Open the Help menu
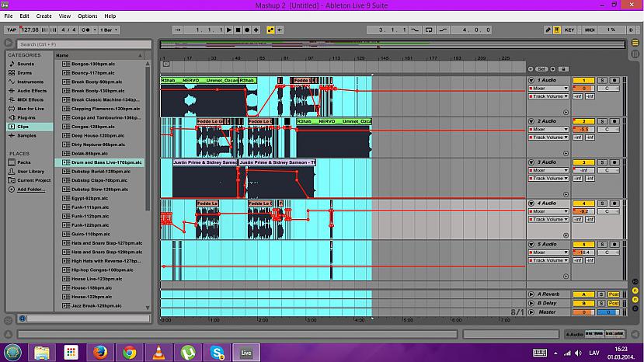 (x=110, y=16)
